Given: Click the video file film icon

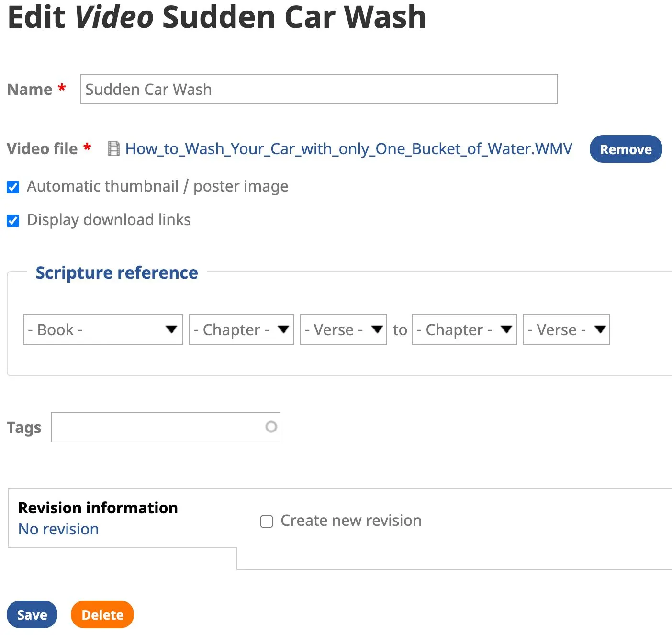Looking at the screenshot, I should (x=113, y=149).
